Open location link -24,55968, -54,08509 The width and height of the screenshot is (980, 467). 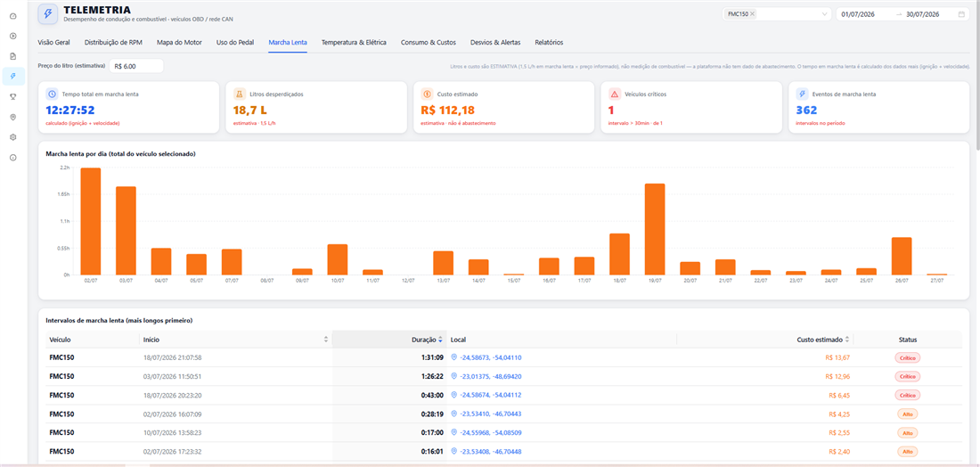491,432
